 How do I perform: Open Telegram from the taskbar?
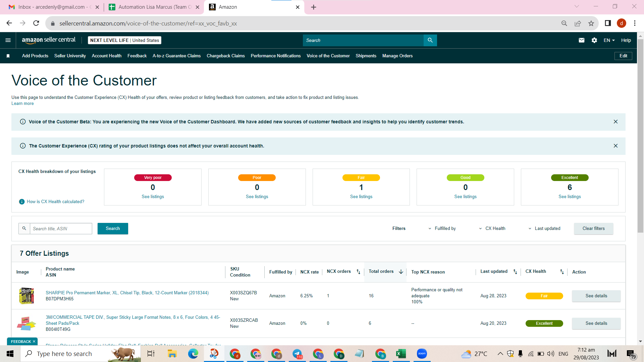pyautogui.click(x=298, y=354)
